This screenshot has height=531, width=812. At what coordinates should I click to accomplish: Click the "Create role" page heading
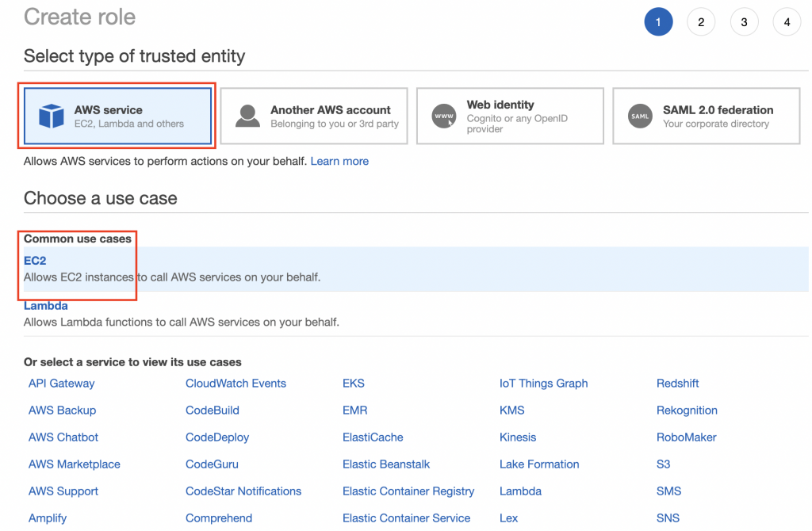(80, 17)
